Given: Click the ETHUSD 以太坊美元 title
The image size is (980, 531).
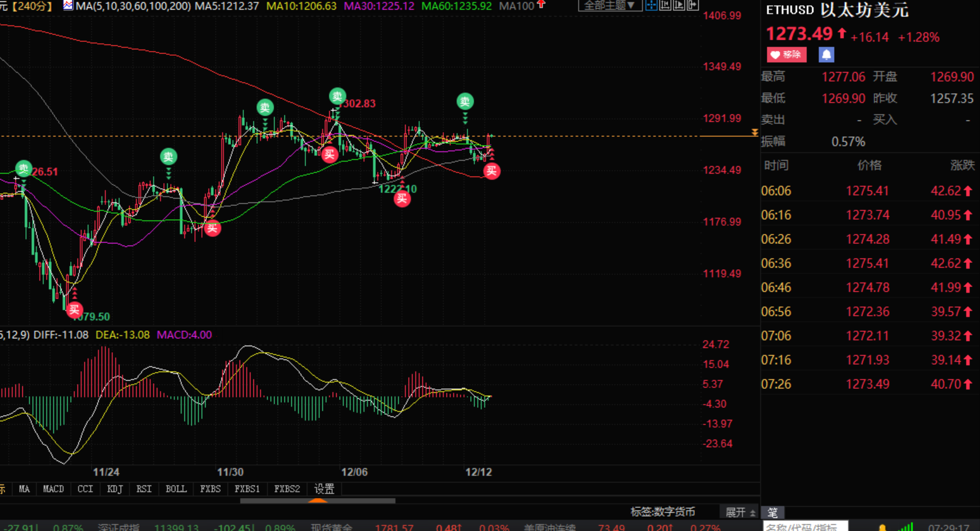Looking at the screenshot, I should (837, 10).
